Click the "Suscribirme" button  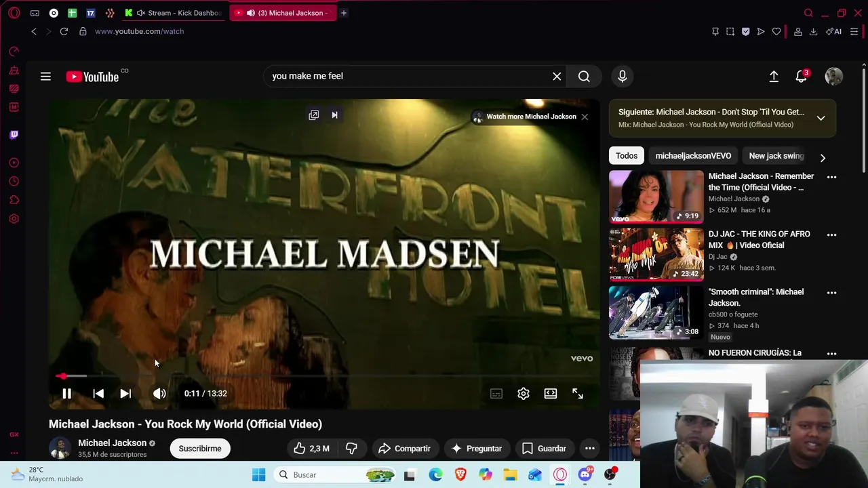pos(200,448)
